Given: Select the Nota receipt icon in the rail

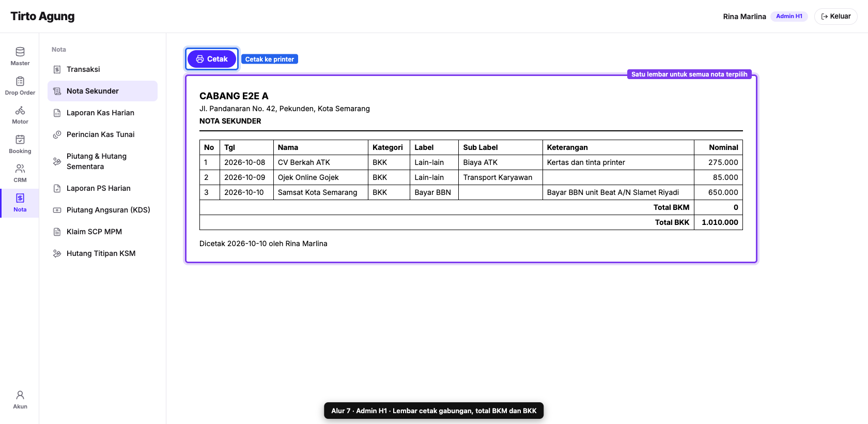Looking at the screenshot, I should pos(20,198).
